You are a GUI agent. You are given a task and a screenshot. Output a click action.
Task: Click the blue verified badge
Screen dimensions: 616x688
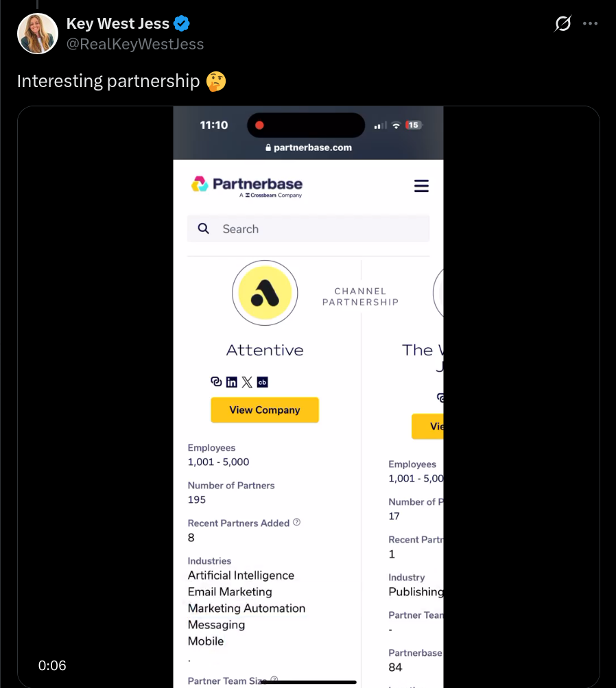[x=182, y=23]
